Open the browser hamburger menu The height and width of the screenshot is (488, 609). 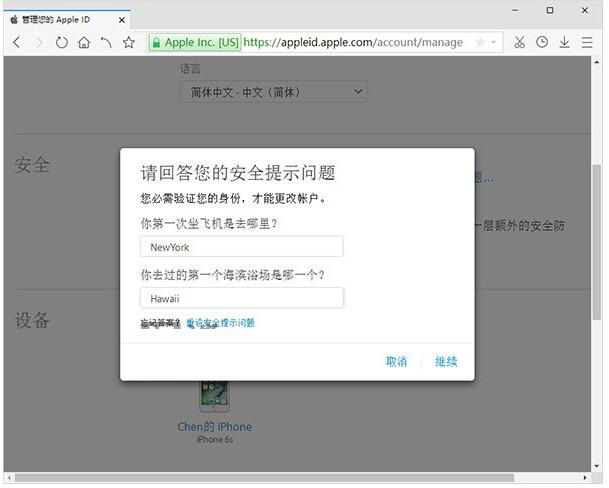point(587,42)
